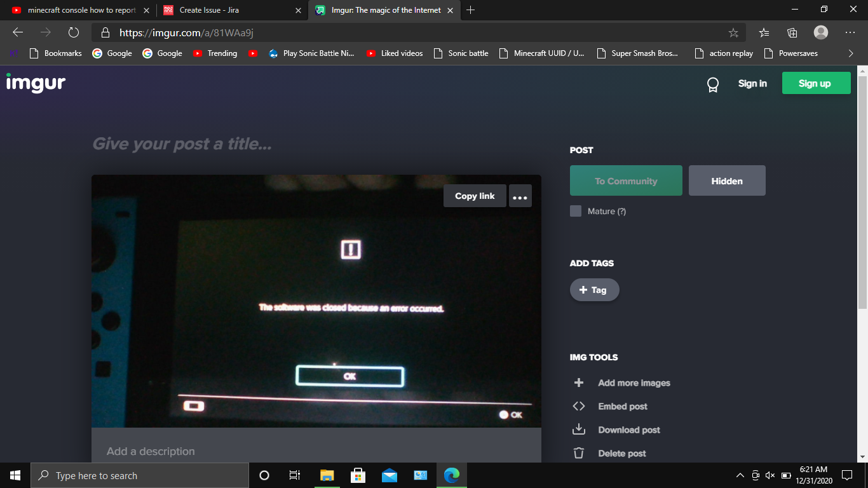Enable the Mature checkbox
The width and height of the screenshot is (868, 488).
pyautogui.click(x=576, y=211)
